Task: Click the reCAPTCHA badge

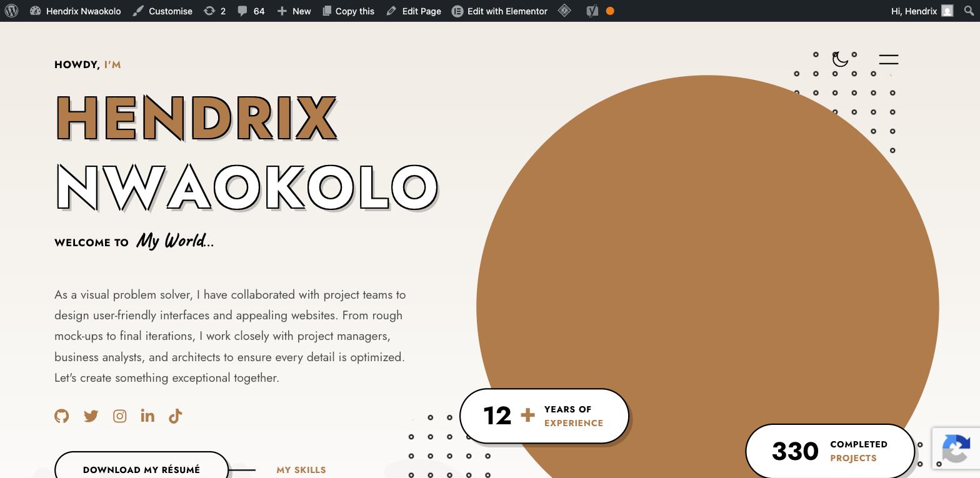Action: [956, 449]
